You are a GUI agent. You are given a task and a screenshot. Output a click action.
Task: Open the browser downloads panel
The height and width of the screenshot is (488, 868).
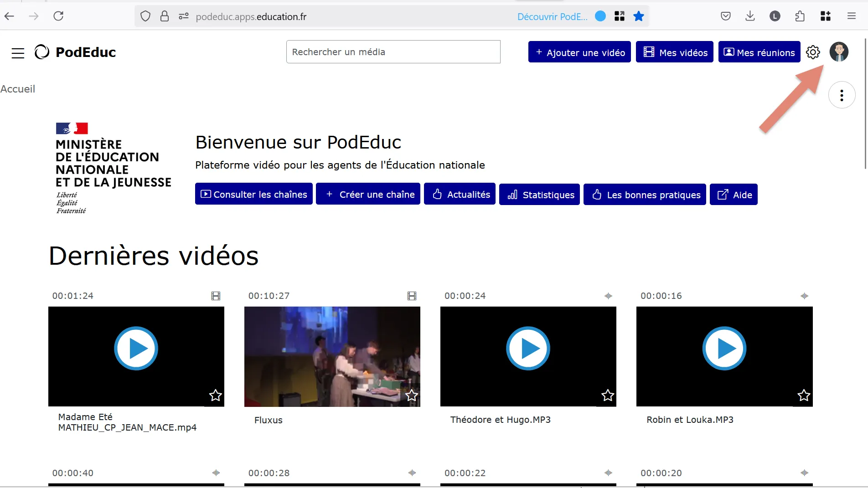click(750, 16)
